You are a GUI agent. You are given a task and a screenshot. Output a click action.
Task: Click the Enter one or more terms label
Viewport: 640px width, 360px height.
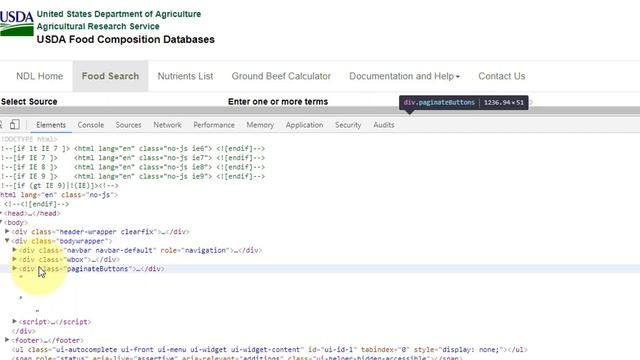(x=278, y=102)
